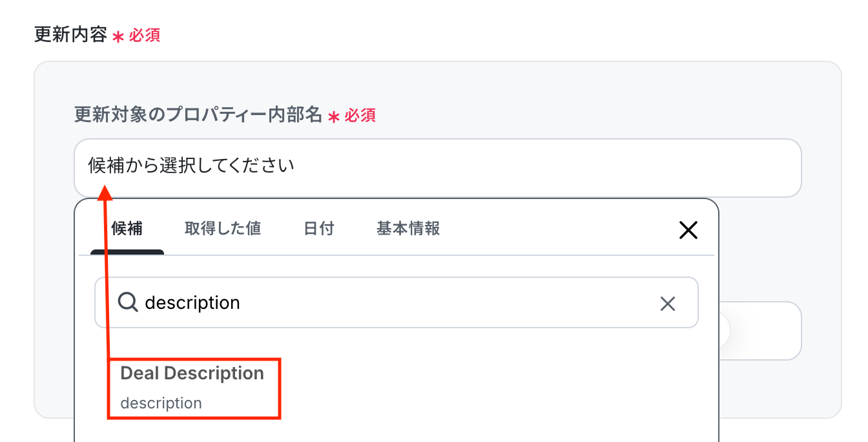Click the lowercase "description" internal name text
Screen dimensions: 868x442
pos(161,403)
